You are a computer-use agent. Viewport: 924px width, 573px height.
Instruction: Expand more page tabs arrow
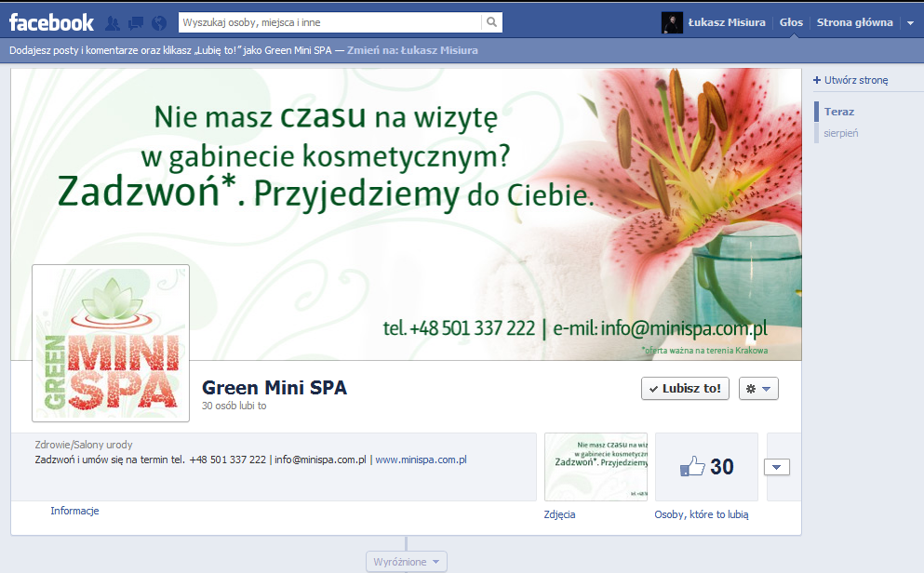pos(777,467)
